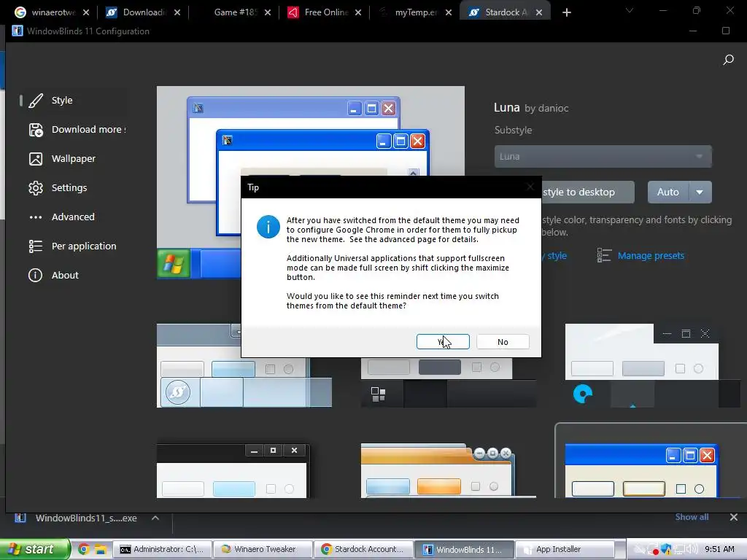Select the light blue glass style thumbnail
This screenshot has height=560, width=747.
[x=244, y=366]
